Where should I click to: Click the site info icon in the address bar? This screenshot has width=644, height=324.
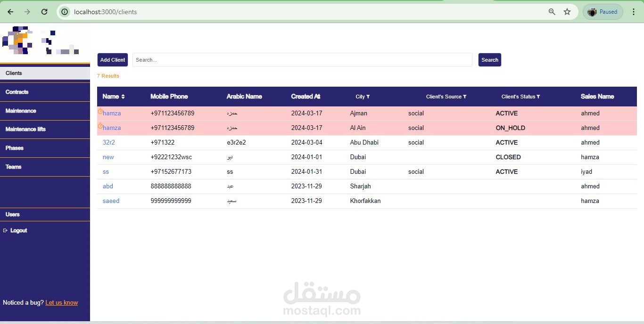(64, 12)
